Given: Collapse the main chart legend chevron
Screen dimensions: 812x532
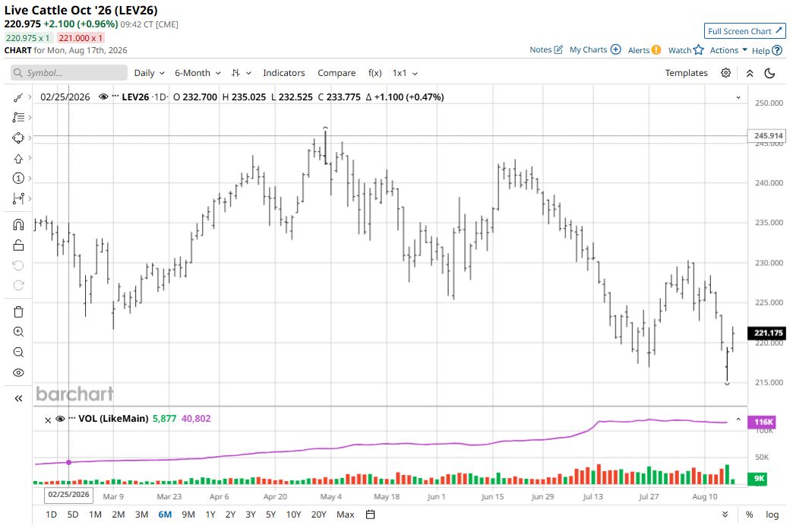Looking at the screenshot, I should tap(738, 97).
